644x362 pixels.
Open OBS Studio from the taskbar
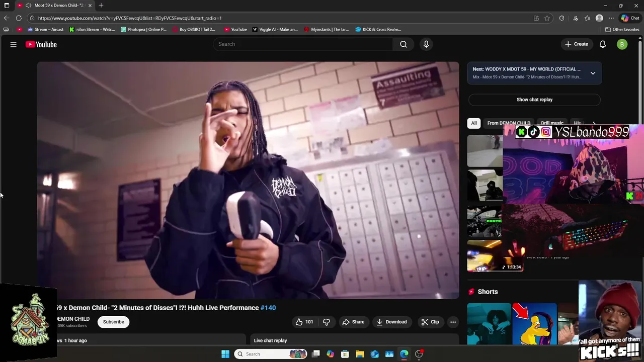[419, 354]
